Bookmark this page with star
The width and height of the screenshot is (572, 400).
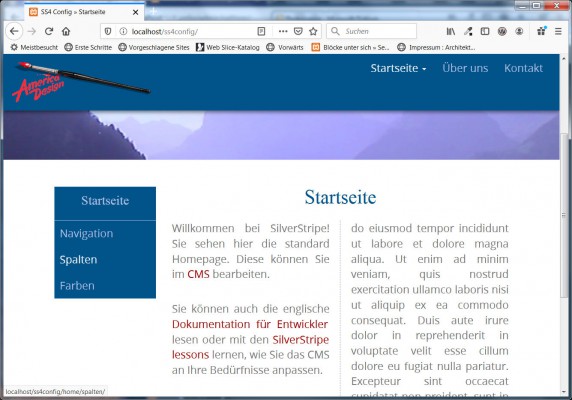pos(313,31)
